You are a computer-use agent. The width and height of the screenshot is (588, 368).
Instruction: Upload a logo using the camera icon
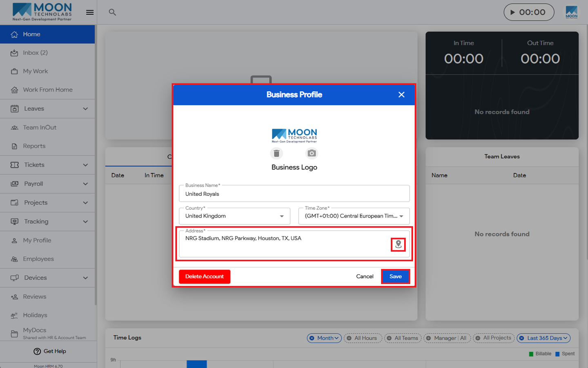coord(312,153)
